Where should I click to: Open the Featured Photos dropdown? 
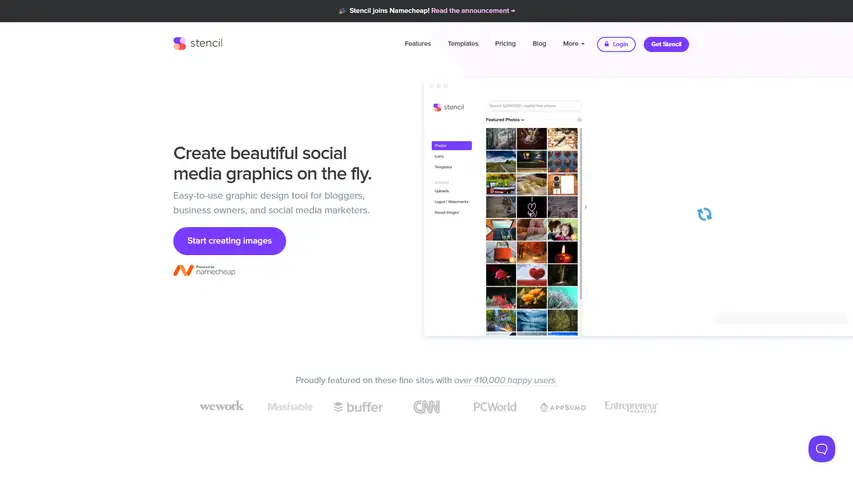(x=505, y=120)
